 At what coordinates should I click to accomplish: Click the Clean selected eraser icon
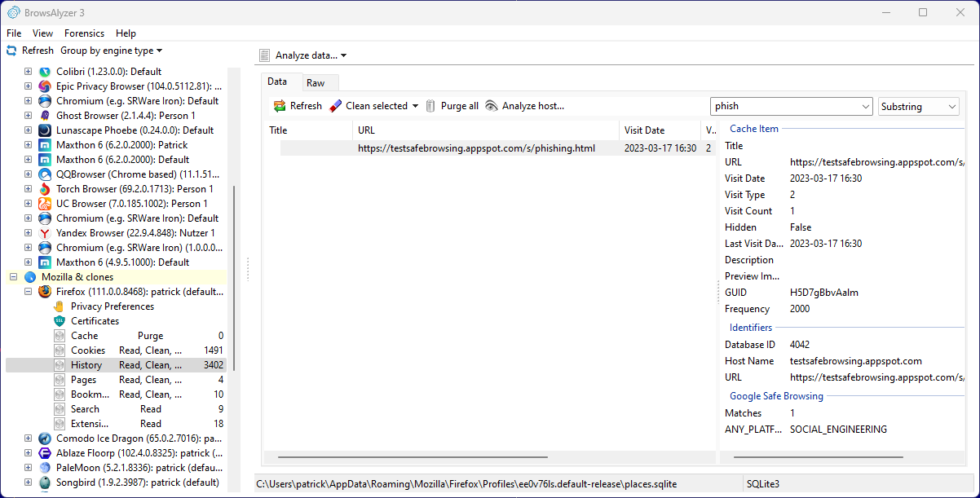(336, 106)
